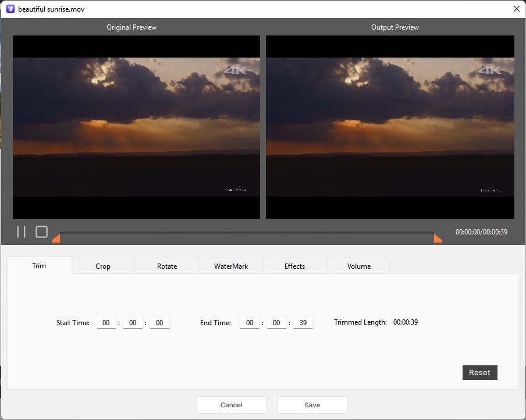526x420 pixels.
Task: Click the Original Preview video area
Action: point(136,127)
